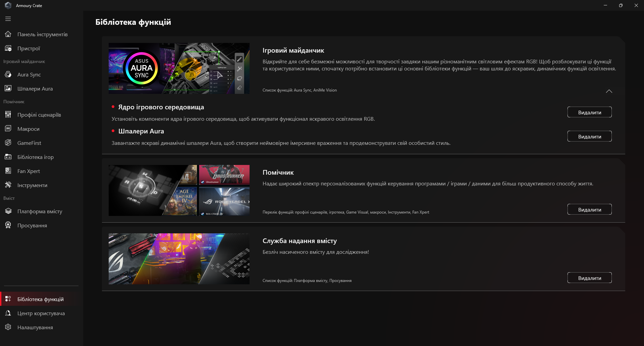
Task: Click the Armoury Crate logo icon
Action: 8,5
